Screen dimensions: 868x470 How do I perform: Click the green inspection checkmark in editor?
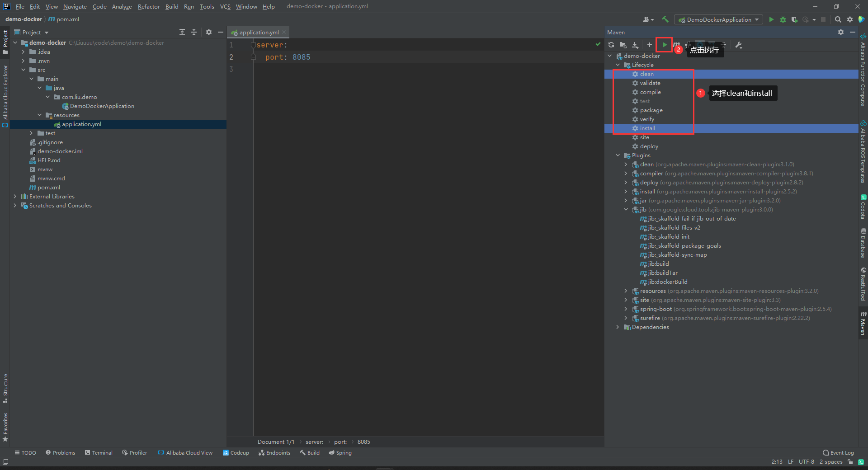598,44
